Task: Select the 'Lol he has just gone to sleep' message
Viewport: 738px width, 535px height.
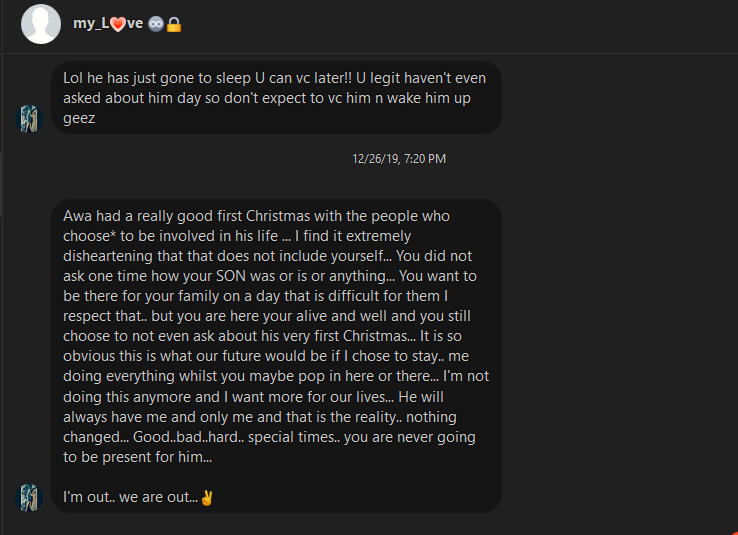Action: 276,97
